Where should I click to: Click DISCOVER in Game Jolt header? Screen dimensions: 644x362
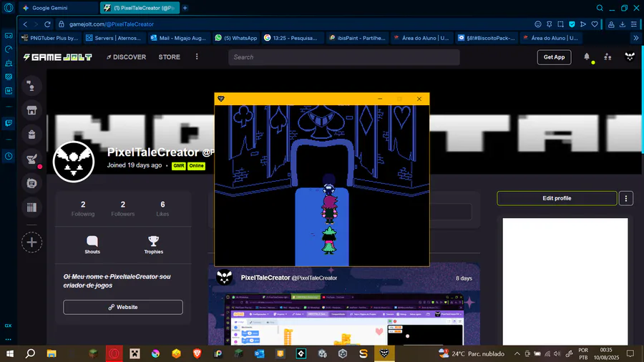point(126,57)
